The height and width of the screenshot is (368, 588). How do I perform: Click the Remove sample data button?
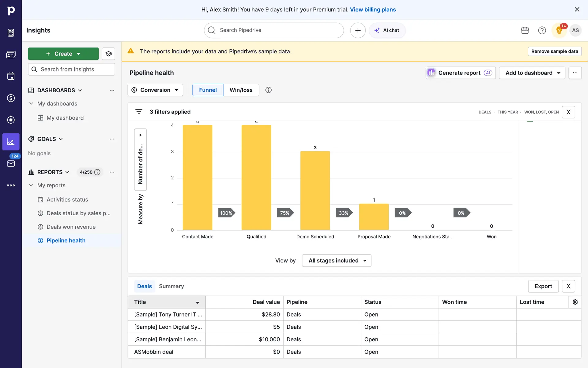tap(554, 51)
